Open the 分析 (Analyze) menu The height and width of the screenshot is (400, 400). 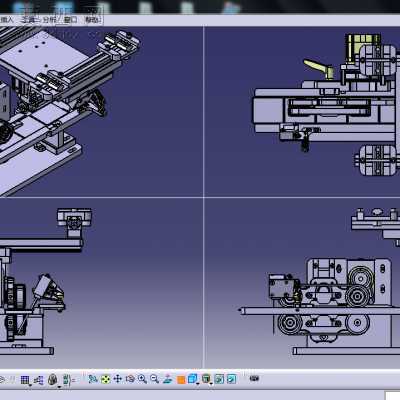[49, 20]
